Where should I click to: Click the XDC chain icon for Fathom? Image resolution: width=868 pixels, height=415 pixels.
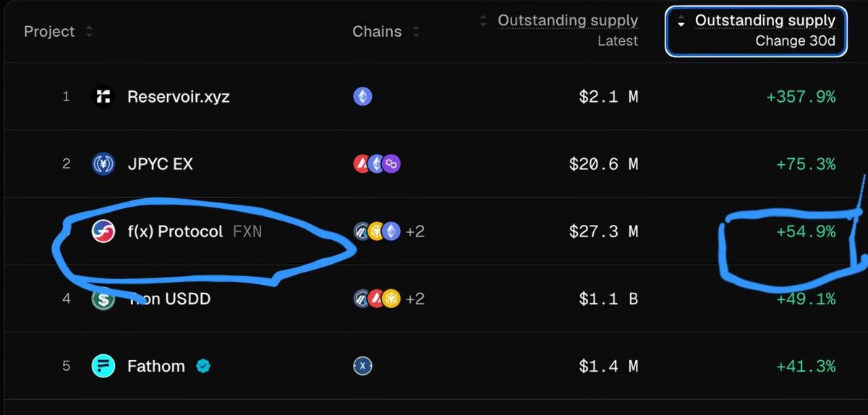[x=362, y=367]
